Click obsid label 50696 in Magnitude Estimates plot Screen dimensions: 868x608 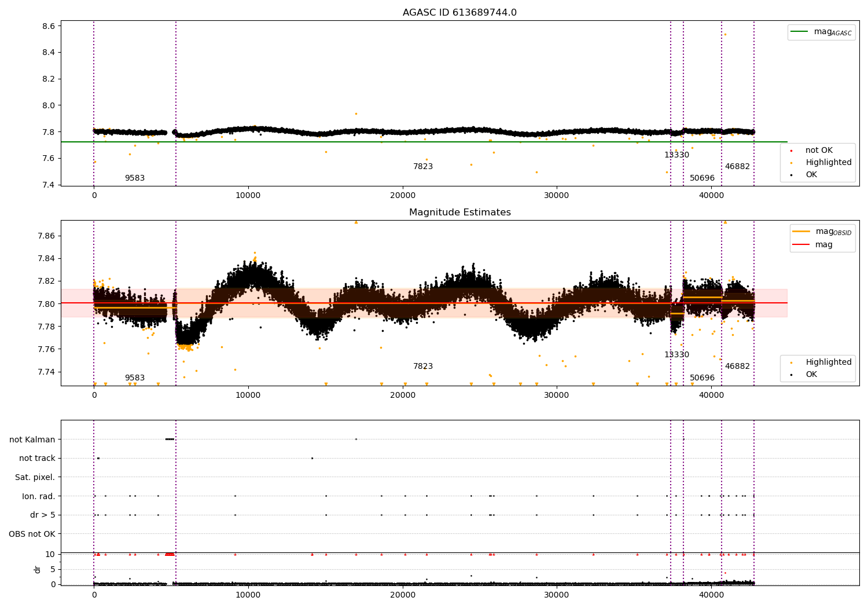click(x=702, y=378)
